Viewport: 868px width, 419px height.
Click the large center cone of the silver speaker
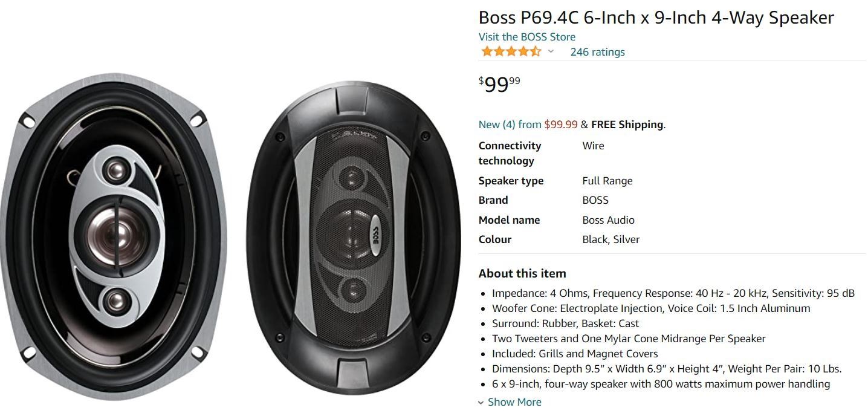click(x=114, y=235)
